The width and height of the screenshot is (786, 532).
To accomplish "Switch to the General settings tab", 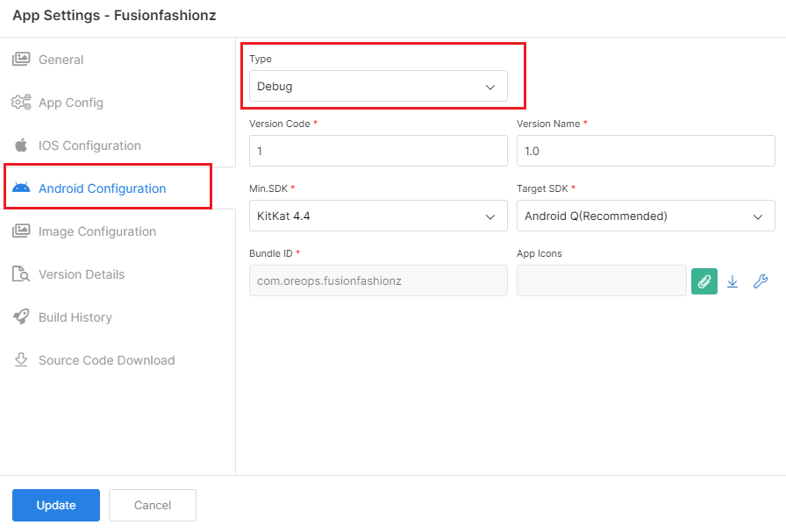I will click(x=61, y=60).
